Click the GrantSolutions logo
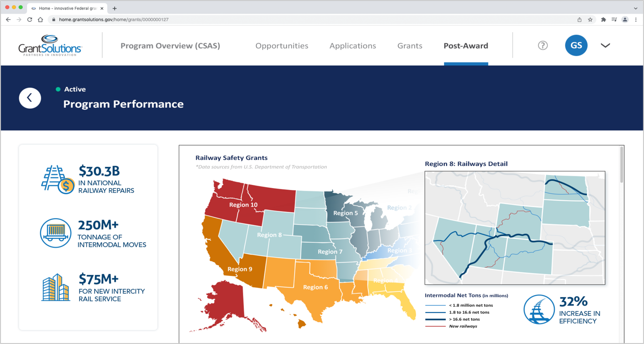This screenshot has width=644, height=344. [50, 46]
